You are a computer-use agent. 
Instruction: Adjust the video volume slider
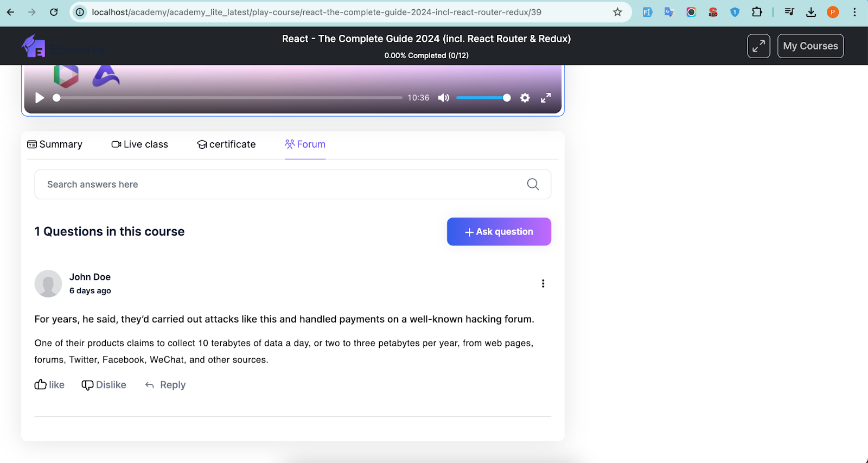(483, 98)
